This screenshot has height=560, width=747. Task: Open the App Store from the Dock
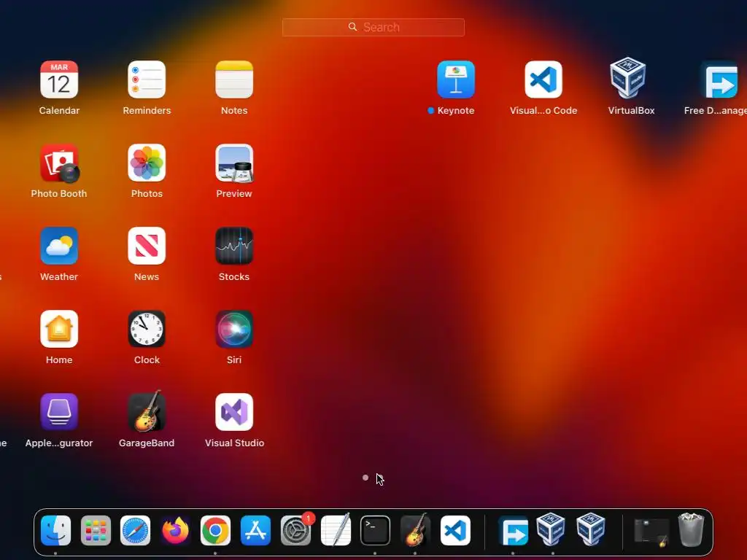tap(255, 531)
